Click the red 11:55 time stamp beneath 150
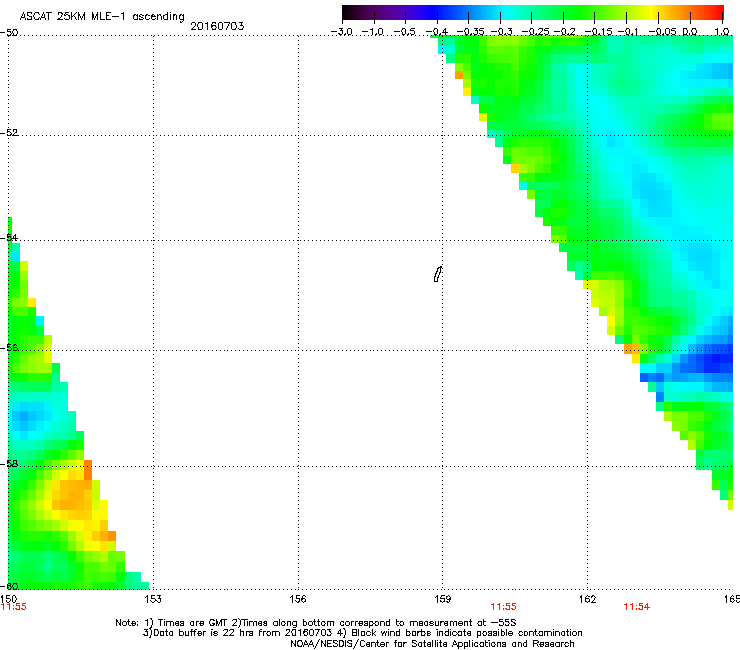This screenshot has width=740, height=650. (14, 607)
